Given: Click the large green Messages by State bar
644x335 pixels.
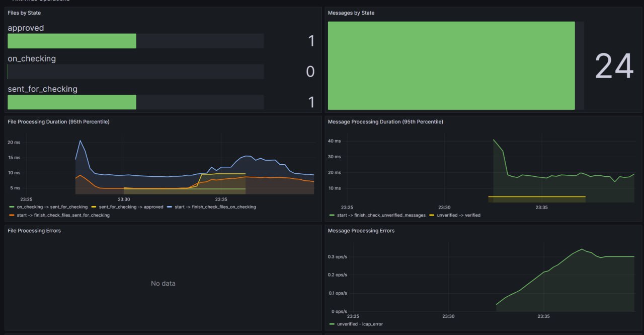Looking at the screenshot, I should click(451, 65).
